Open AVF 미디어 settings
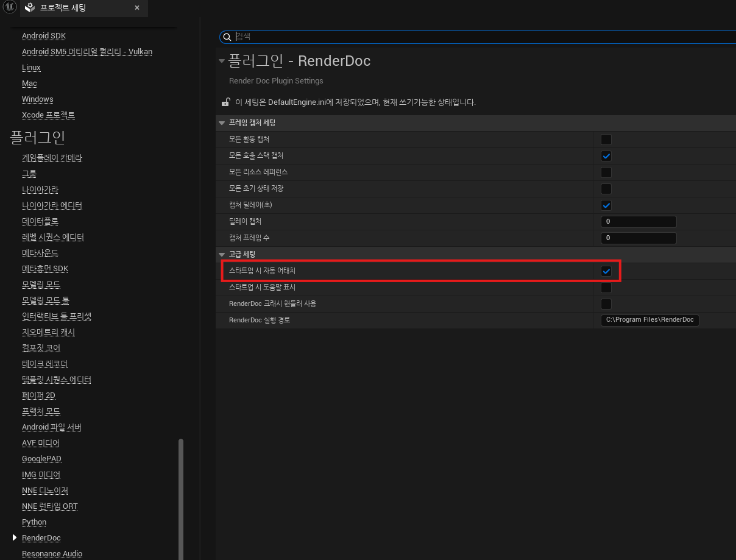Viewport: 736px width, 560px height. coord(41,443)
